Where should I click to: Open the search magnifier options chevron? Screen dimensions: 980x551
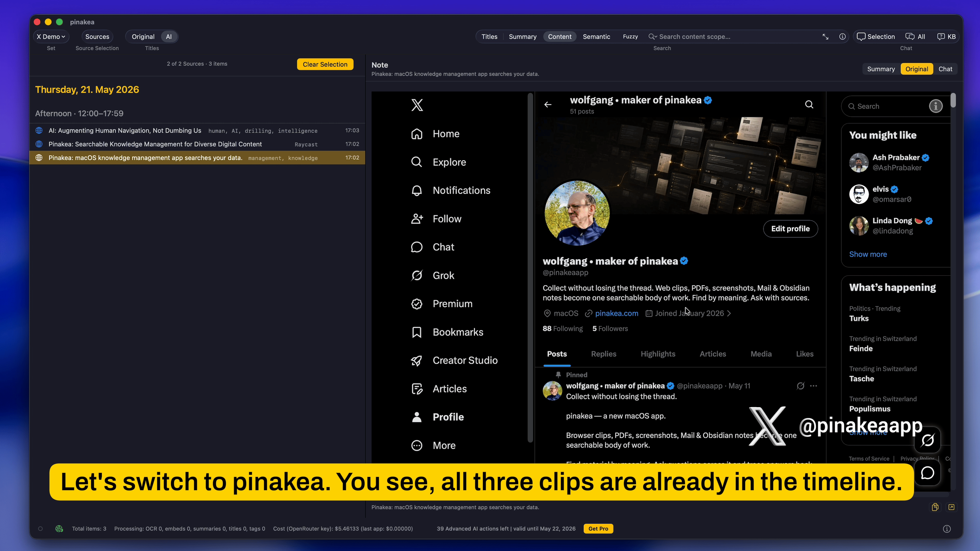click(653, 36)
